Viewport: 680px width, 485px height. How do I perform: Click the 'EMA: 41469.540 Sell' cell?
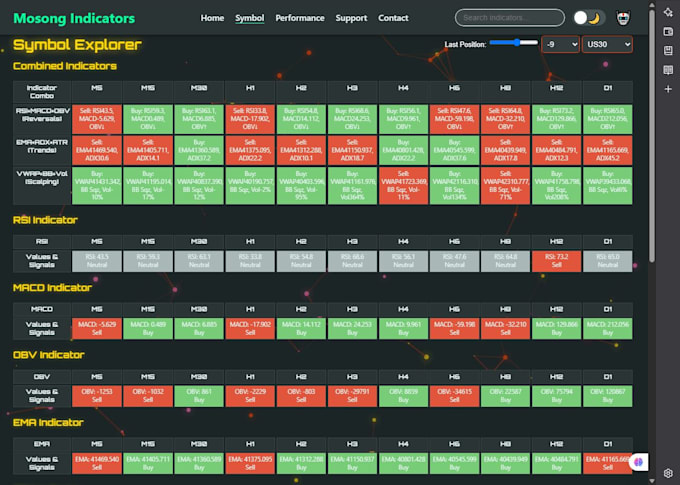pos(97,463)
